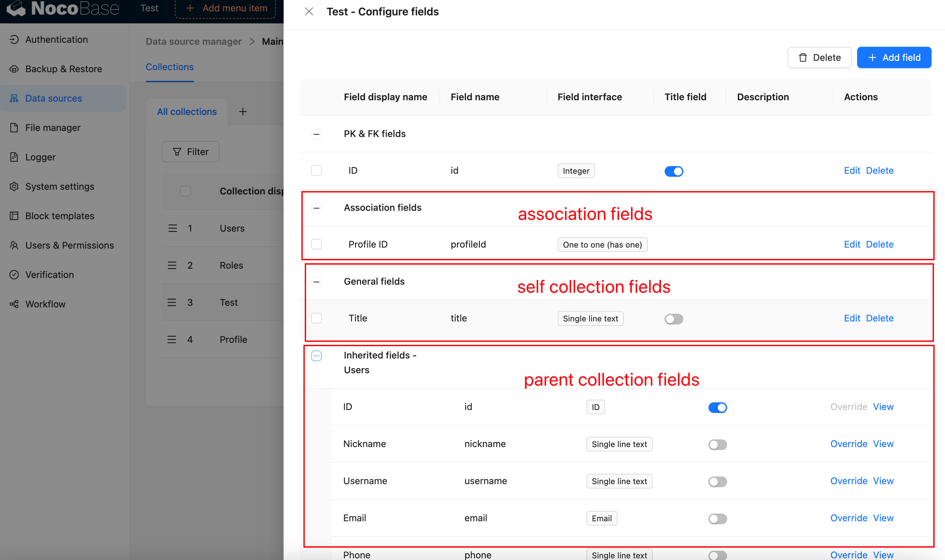Collapse the PK & FK fields group
This screenshot has width=945, height=560.
click(316, 134)
